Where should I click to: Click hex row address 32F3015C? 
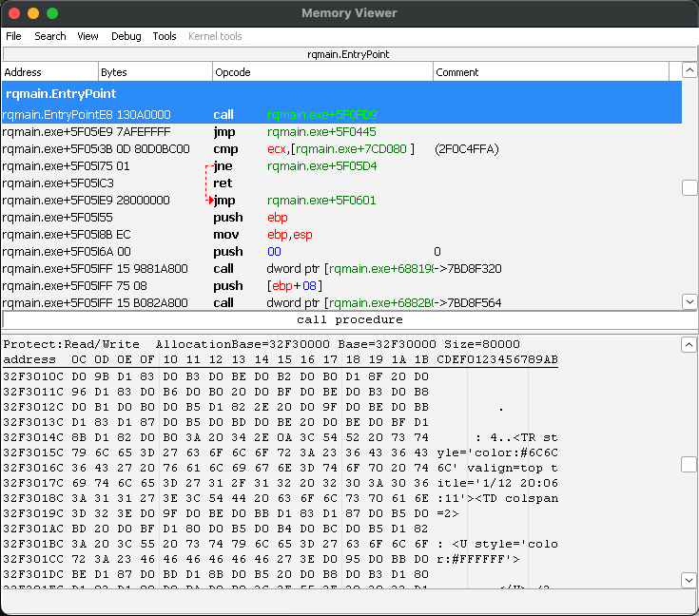[33, 452]
